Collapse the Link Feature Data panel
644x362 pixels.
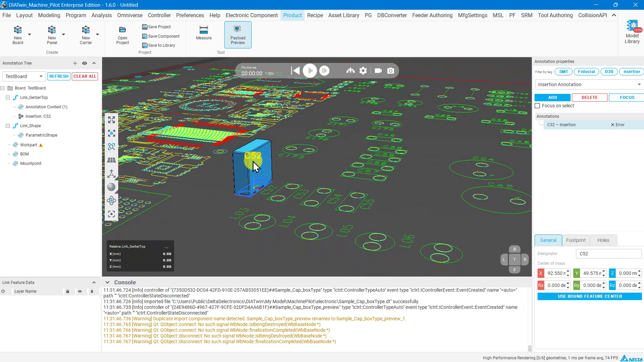94,283
